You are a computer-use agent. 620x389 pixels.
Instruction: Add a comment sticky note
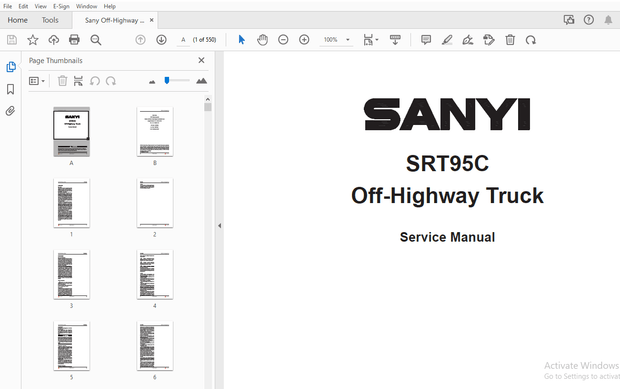(x=426, y=40)
